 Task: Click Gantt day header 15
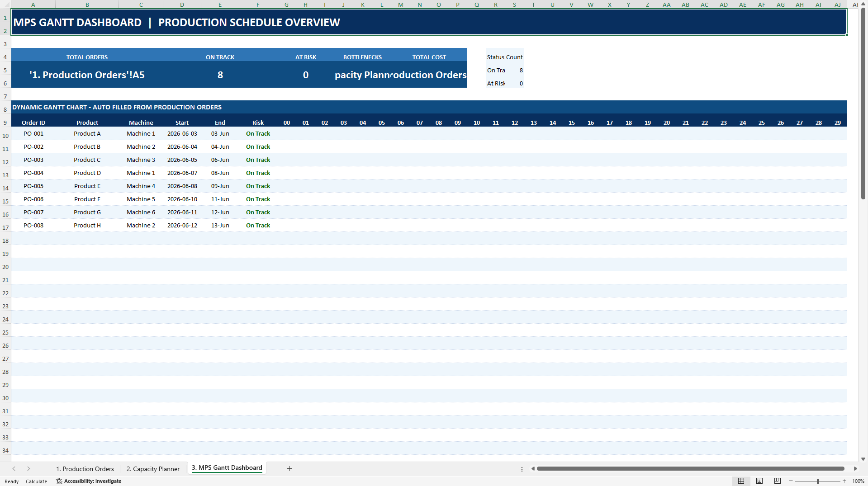click(x=572, y=123)
